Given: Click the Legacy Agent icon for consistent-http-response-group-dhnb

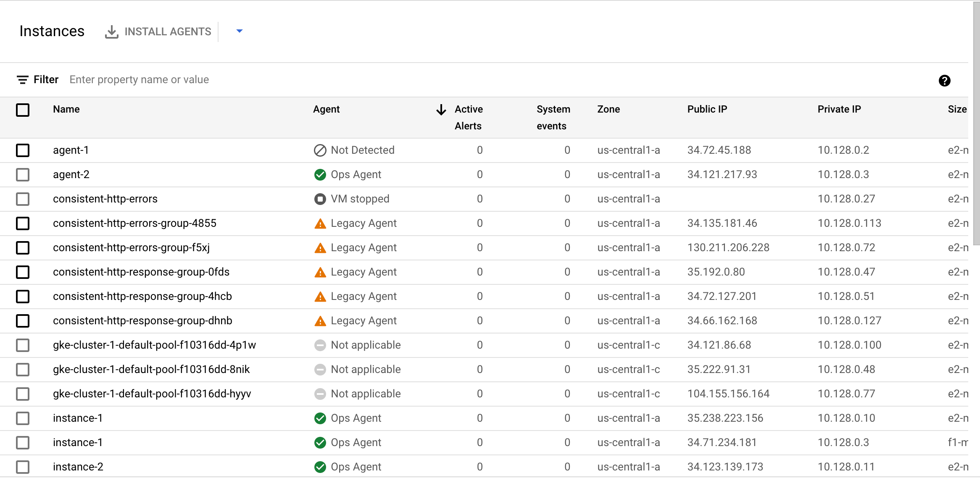Looking at the screenshot, I should pos(320,320).
